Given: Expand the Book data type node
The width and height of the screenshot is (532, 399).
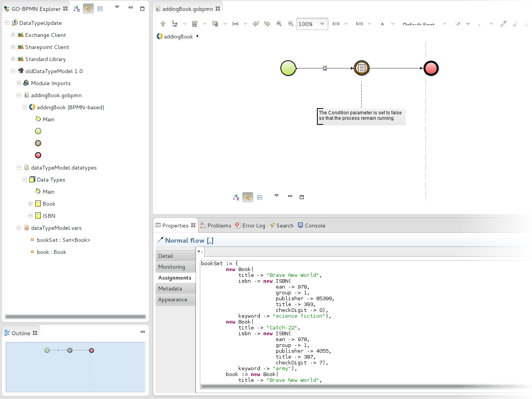Looking at the screenshot, I should [x=30, y=204].
